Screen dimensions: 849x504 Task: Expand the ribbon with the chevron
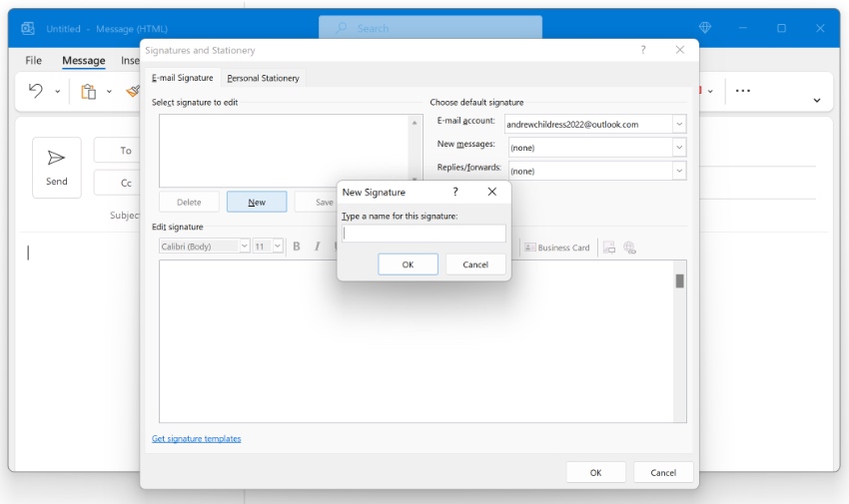(816, 100)
